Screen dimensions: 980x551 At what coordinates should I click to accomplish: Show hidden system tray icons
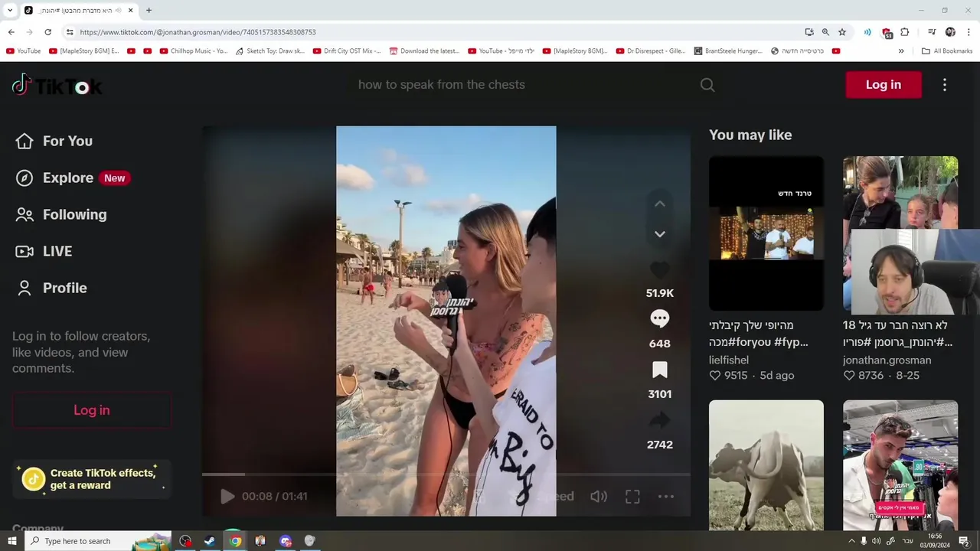[x=851, y=541]
